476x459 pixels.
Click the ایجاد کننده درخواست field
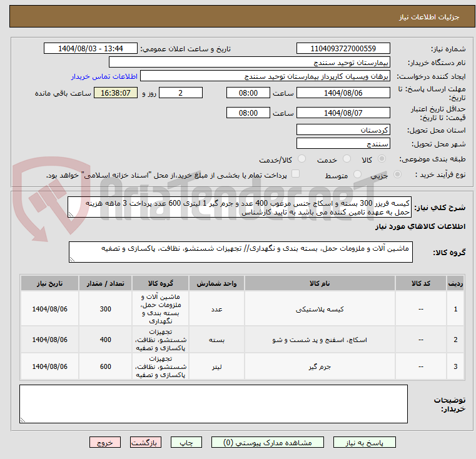(265, 76)
